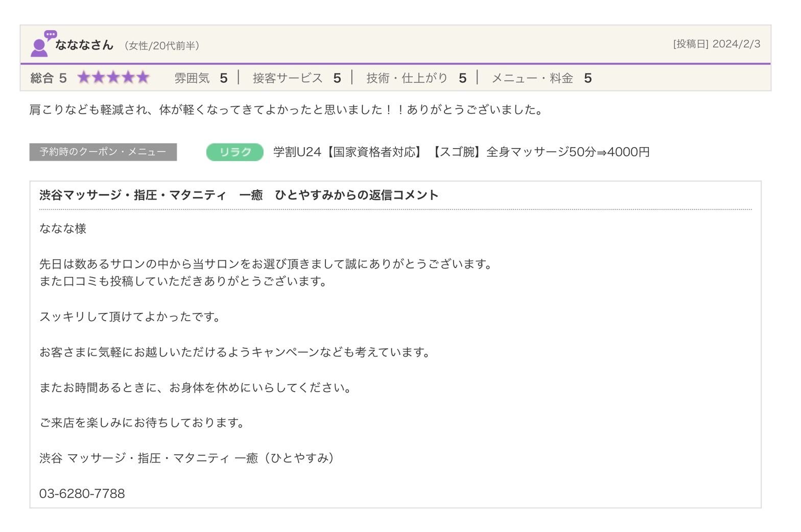Click the メニュー・料金 5 rating
Image resolution: width=801 pixels, height=532 pixels.
click(x=541, y=78)
